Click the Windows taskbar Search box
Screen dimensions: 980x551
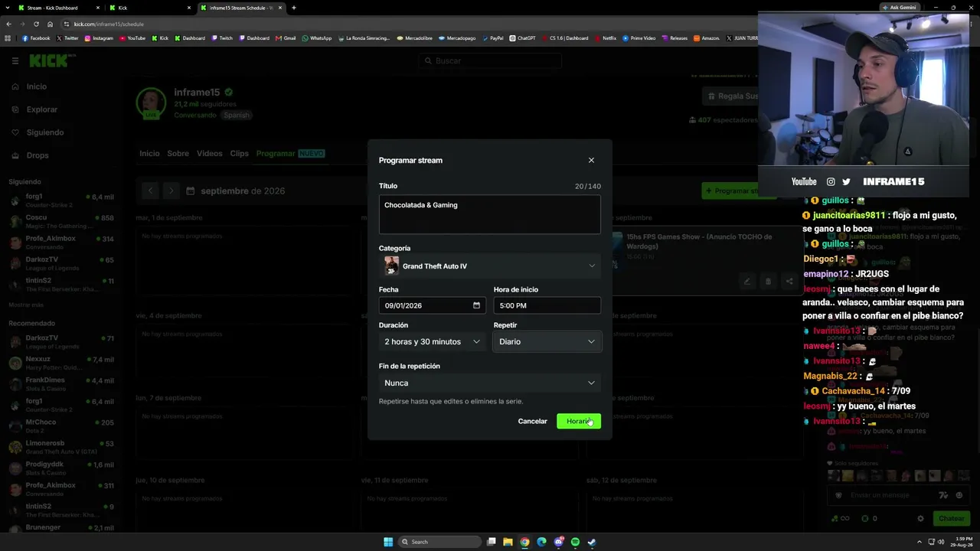click(441, 542)
